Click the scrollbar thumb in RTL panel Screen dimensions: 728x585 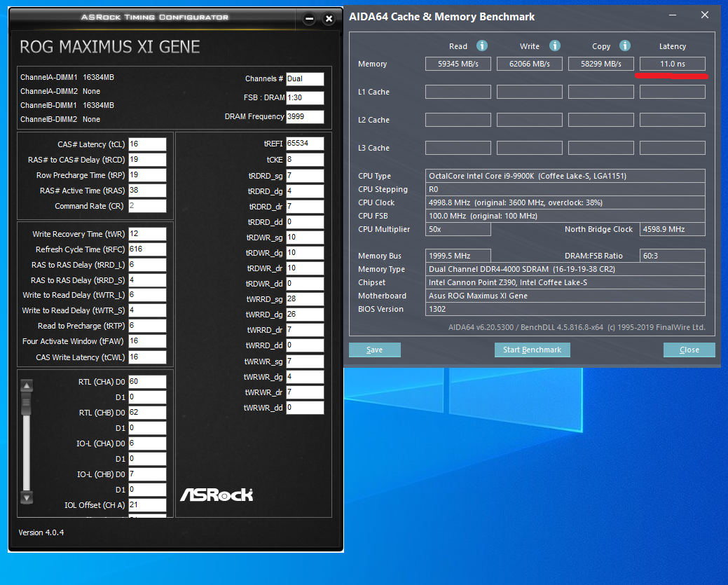(27, 403)
